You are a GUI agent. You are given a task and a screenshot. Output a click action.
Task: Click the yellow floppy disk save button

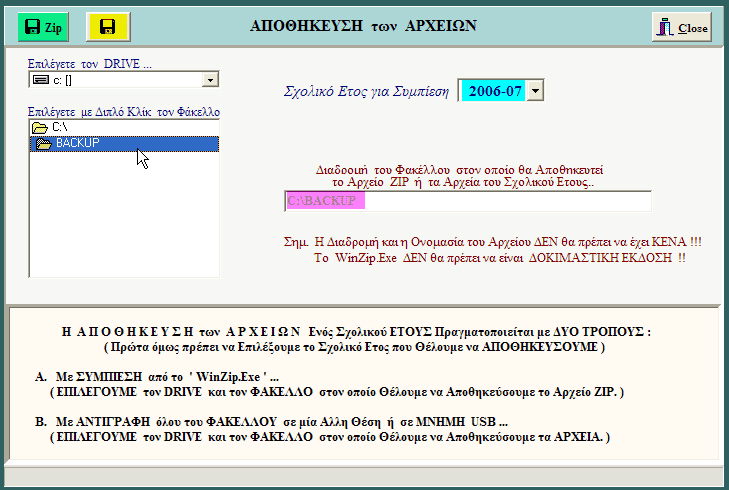click(108, 27)
